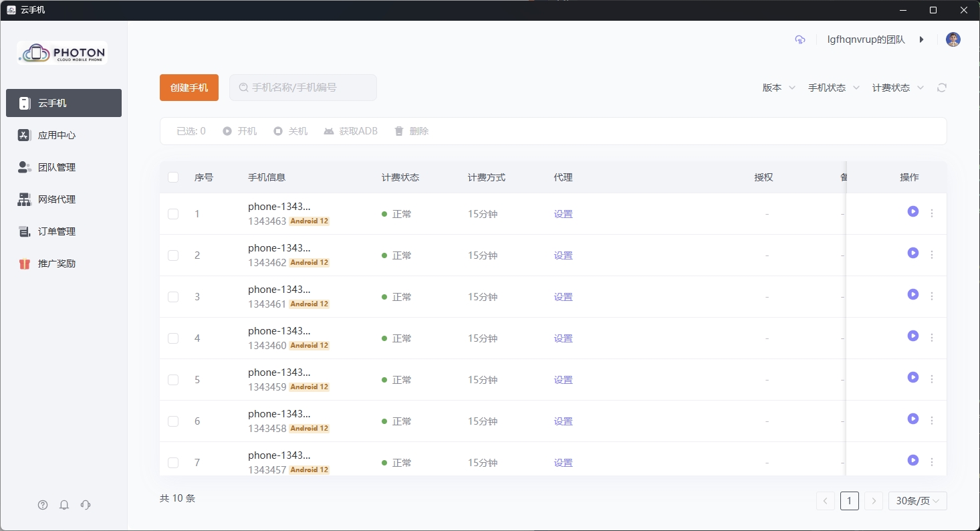Open the 版本 version filter dropdown

coord(777,87)
